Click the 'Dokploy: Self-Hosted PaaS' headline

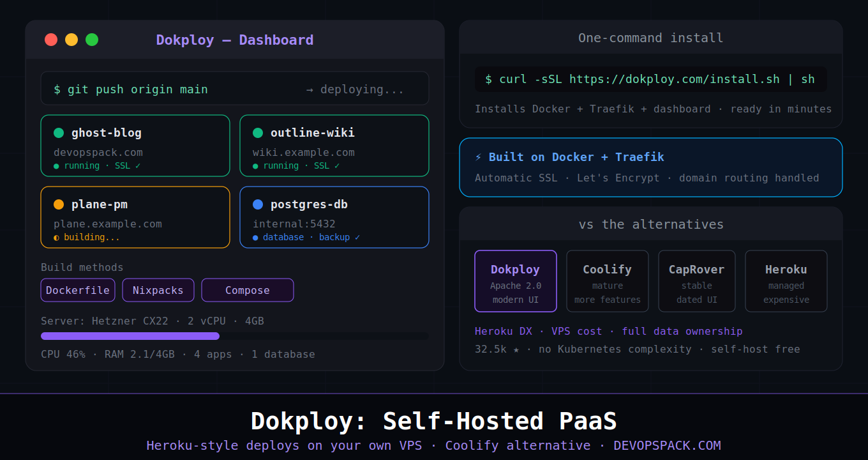(x=434, y=421)
